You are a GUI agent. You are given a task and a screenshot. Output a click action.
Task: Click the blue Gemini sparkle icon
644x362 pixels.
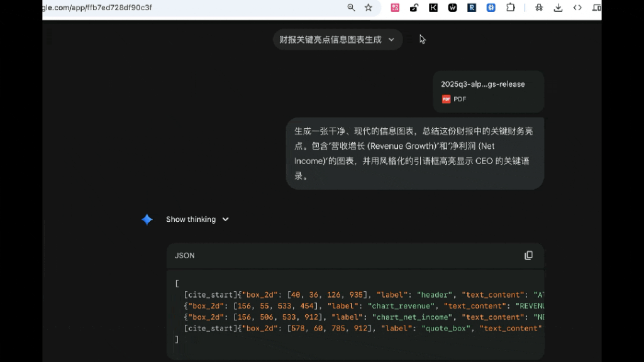(147, 219)
